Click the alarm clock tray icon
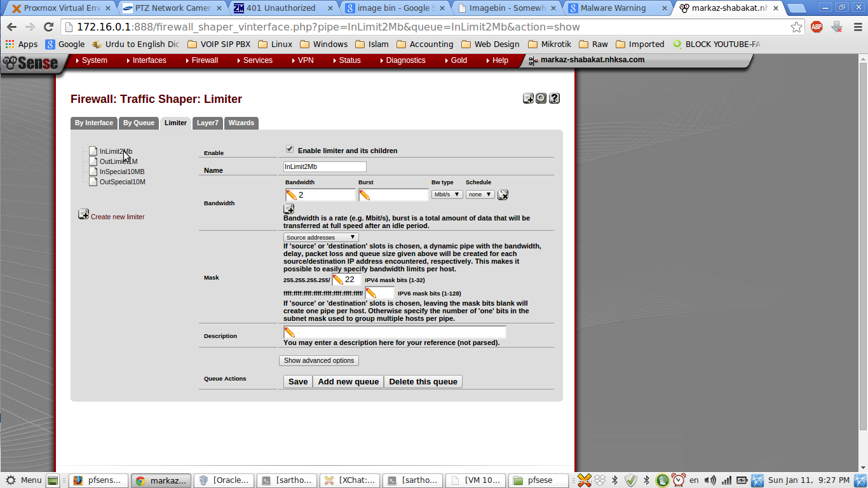Viewport: 868px width, 488px height. [678, 480]
